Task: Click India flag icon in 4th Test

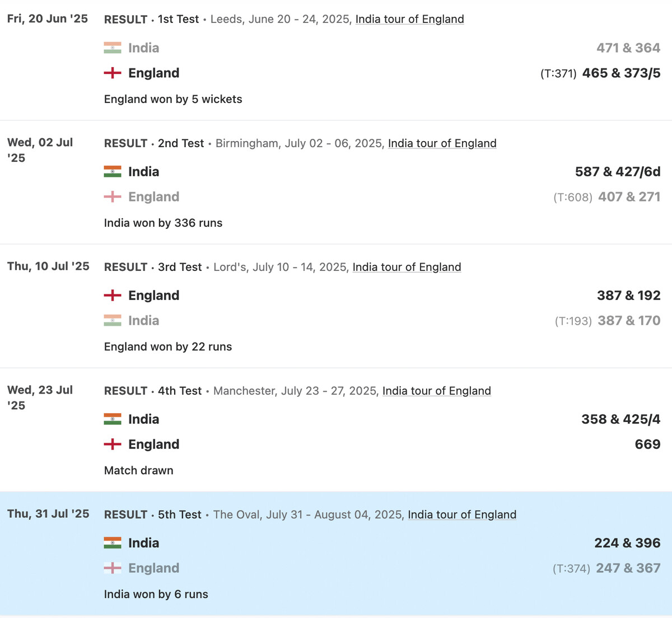Action: click(x=113, y=419)
